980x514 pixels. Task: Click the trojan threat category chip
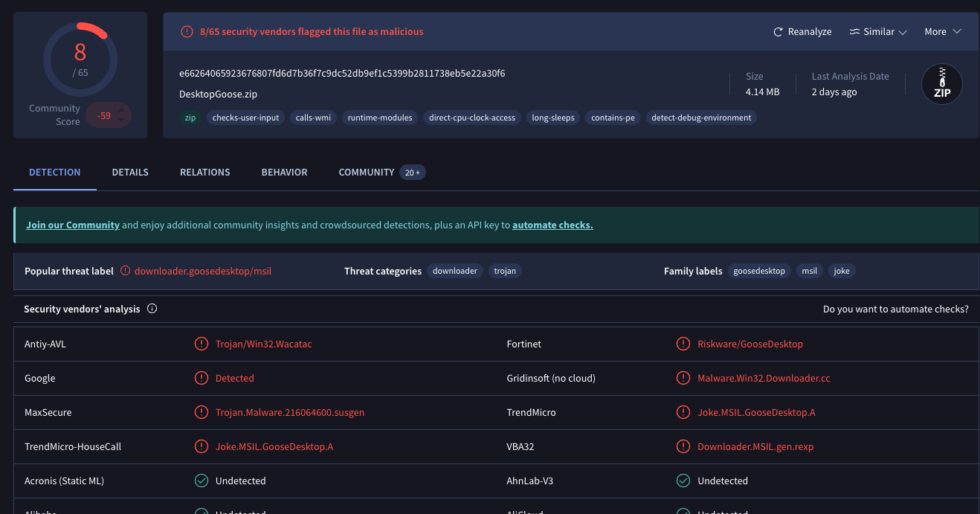505,271
